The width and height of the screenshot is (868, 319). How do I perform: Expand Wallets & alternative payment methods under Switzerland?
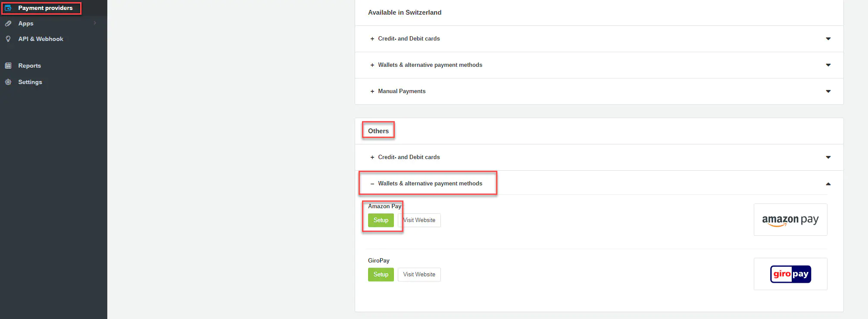430,65
